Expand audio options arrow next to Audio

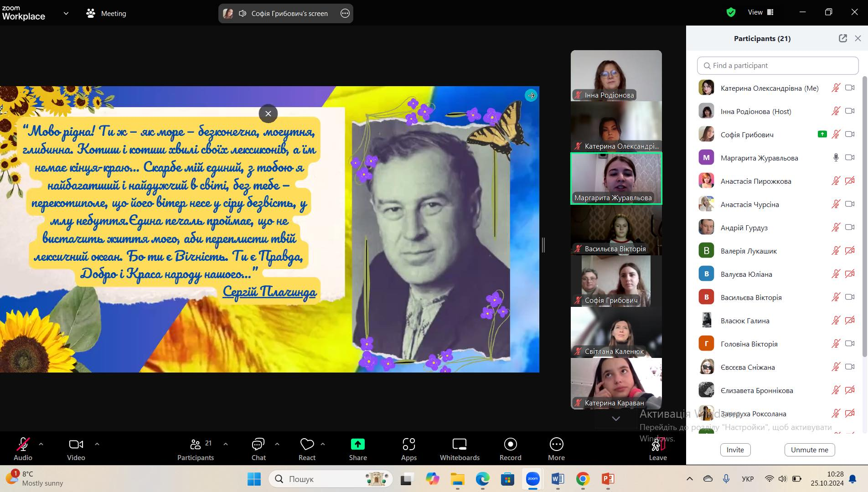[x=41, y=444]
